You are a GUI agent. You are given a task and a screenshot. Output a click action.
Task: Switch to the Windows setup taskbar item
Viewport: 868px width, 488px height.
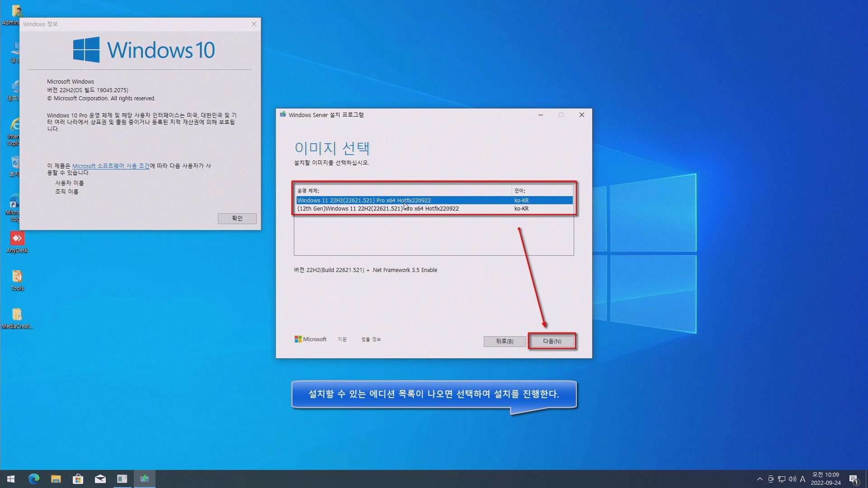tap(145, 479)
